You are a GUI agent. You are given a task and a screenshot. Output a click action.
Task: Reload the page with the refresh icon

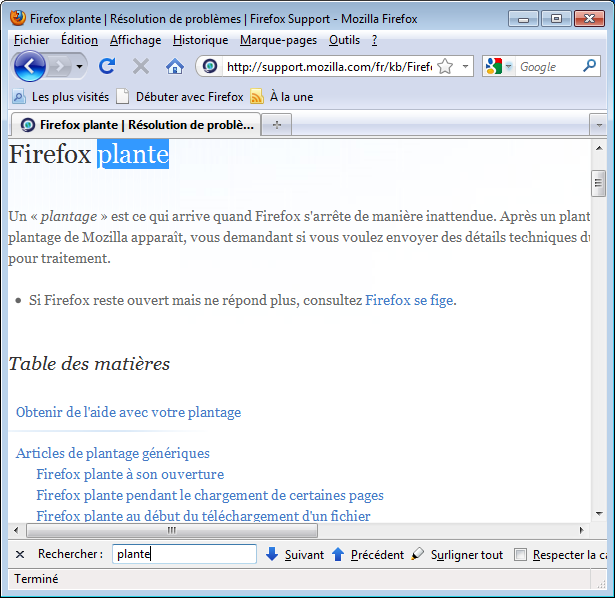107,66
